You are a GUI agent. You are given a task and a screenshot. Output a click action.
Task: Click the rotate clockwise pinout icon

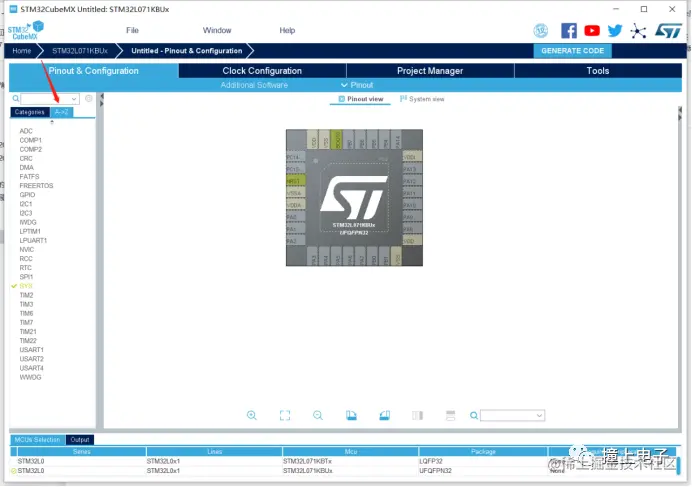point(351,415)
